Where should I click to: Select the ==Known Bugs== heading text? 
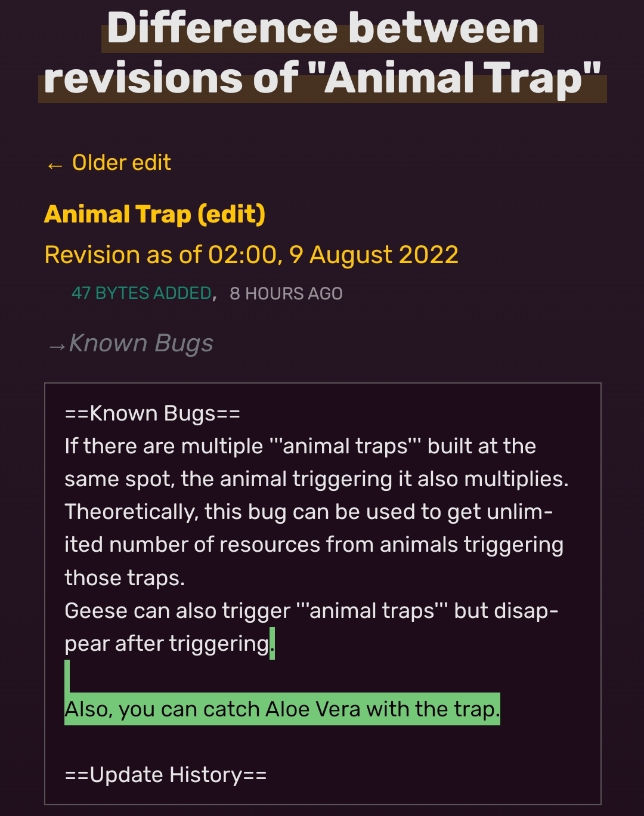(151, 413)
